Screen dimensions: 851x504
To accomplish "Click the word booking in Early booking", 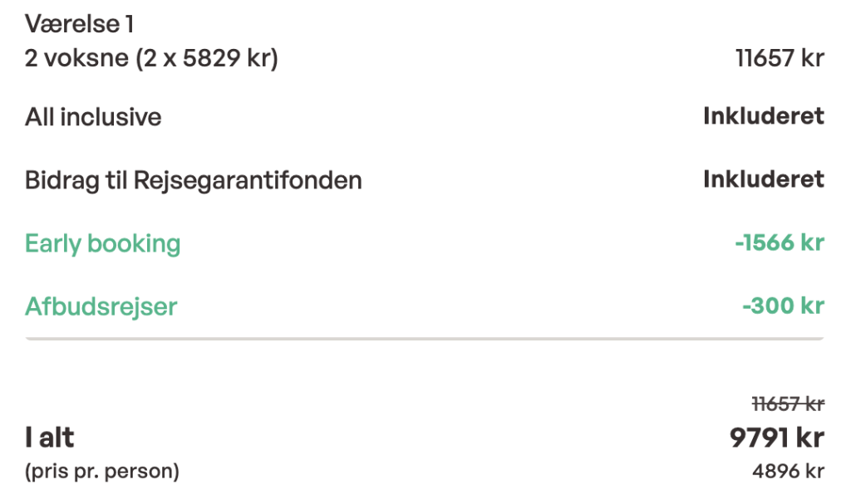I will (134, 243).
